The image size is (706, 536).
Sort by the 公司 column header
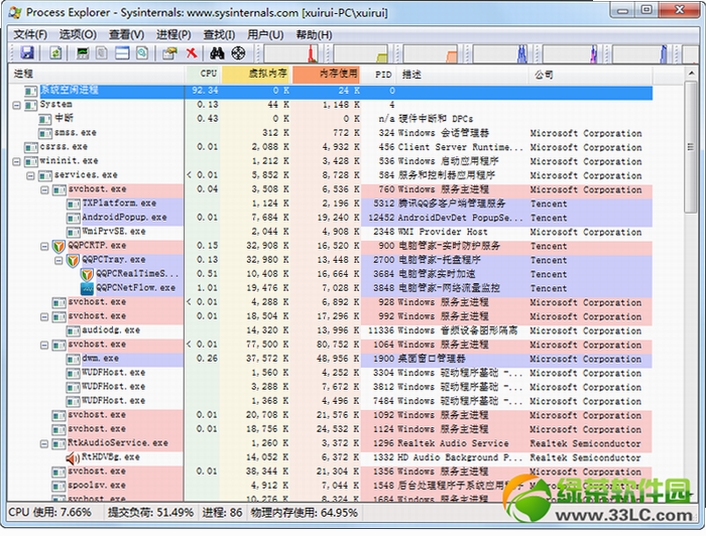590,74
